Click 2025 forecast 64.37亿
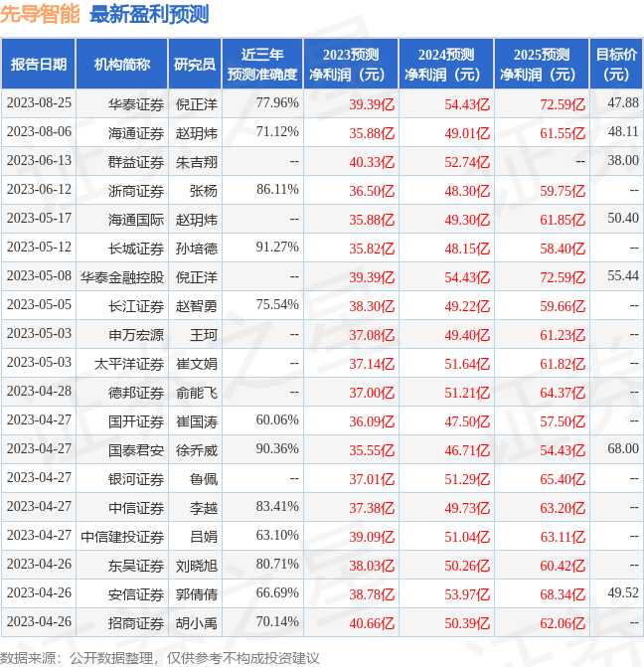The width and height of the screenshot is (644, 667). coord(563,393)
